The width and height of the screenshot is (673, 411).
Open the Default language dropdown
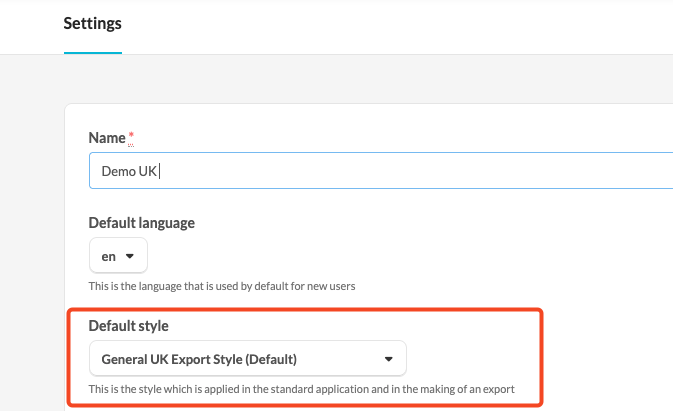click(118, 256)
